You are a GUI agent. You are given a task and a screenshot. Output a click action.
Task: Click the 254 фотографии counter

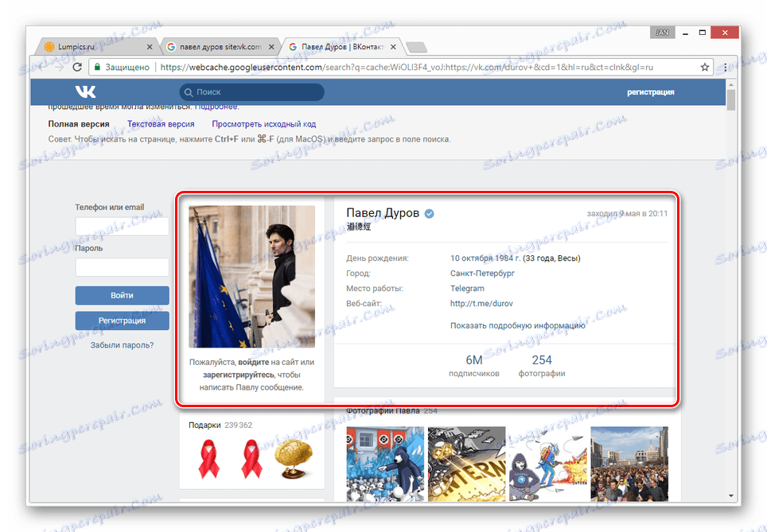pos(542,366)
